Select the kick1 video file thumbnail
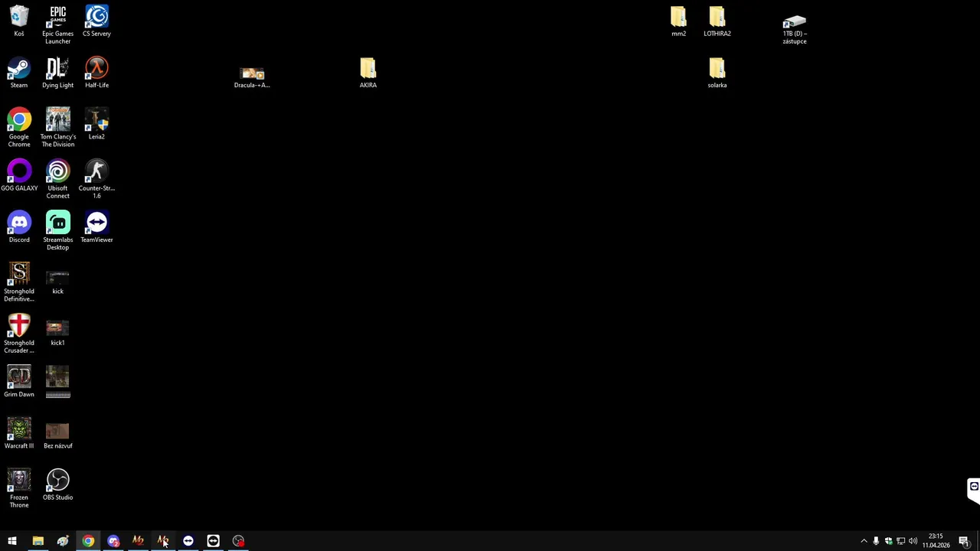The height and width of the screenshot is (551, 980). [57, 332]
